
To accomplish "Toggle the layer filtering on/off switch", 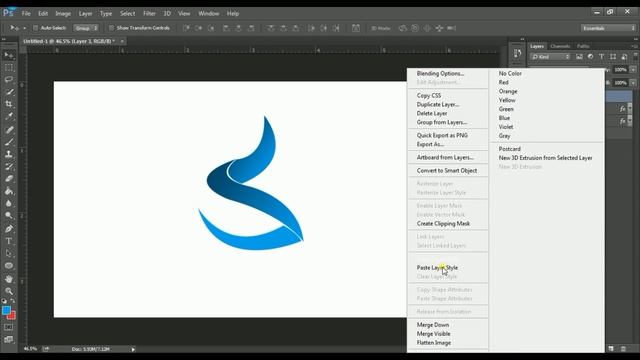I will point(635,56).
